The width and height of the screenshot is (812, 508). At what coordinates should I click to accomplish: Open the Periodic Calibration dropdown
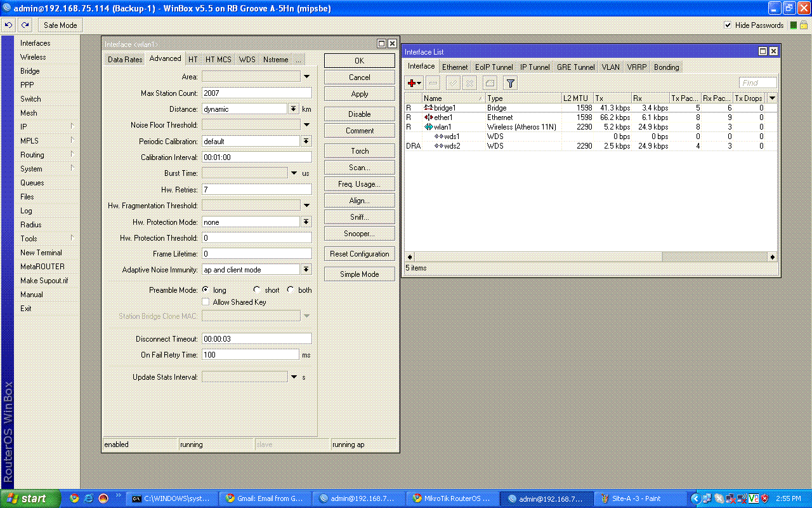306,141
